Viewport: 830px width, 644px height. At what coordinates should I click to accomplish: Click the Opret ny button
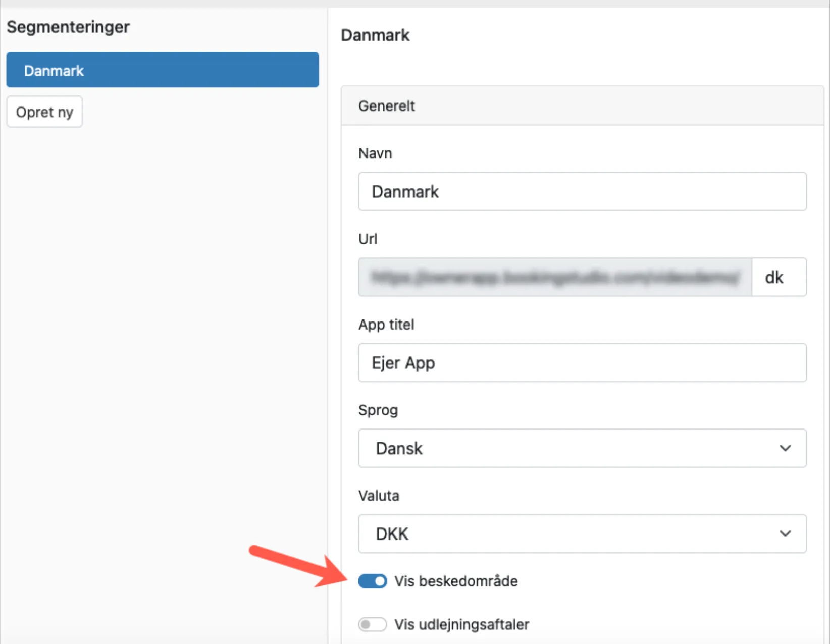click(44, 112)
